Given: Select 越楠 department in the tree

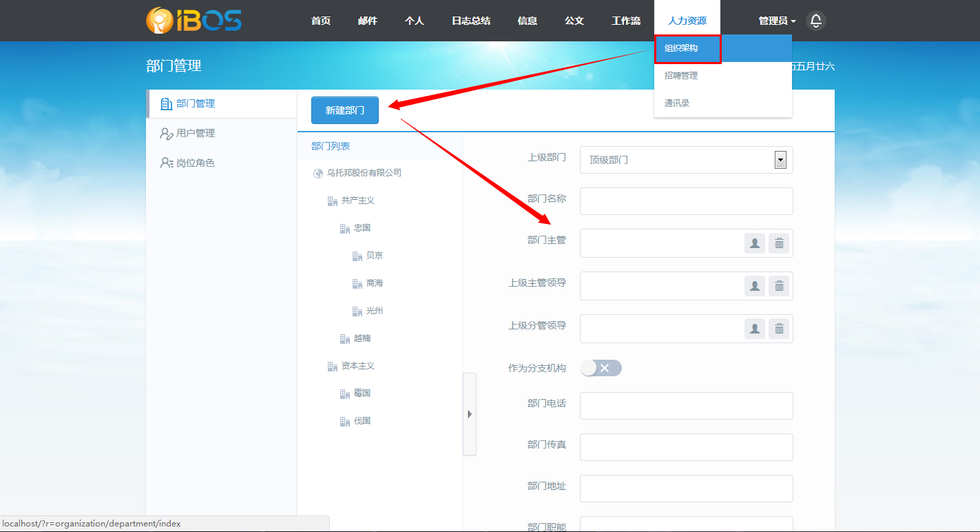Looking at the screenshot, I should (362, 338).
